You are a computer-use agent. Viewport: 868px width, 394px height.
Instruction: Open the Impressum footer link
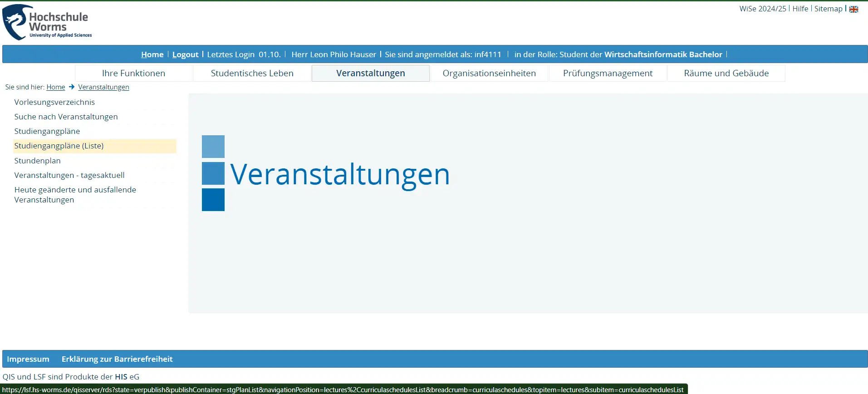click(28, 359)
